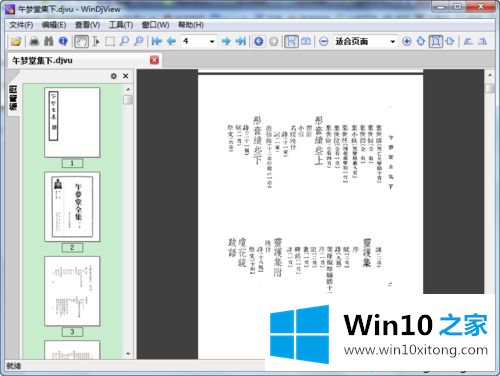
Task: Print the document using the printer icon
Action: [x=34, y=41]
